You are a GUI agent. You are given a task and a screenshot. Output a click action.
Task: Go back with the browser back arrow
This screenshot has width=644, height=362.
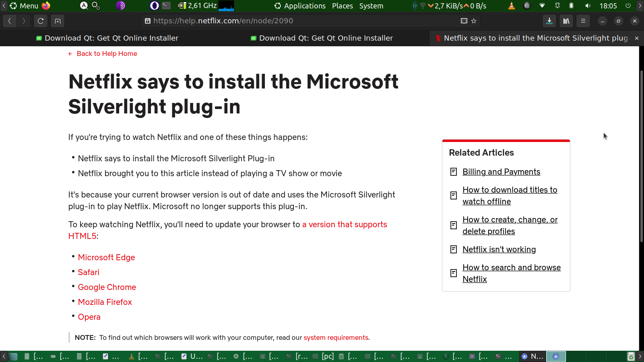click(x=10, y=21)
